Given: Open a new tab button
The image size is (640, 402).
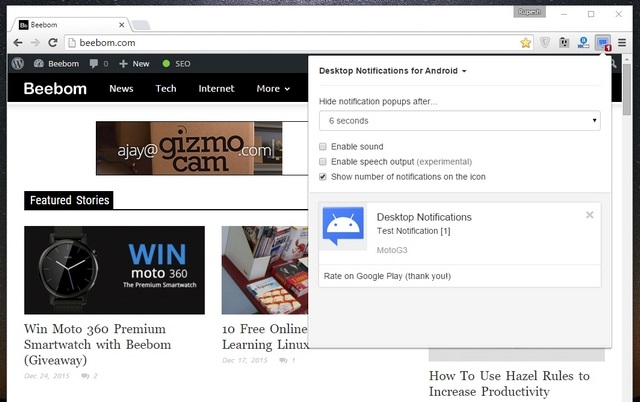Looking at the screenshot, I should (x=141, y=25).
